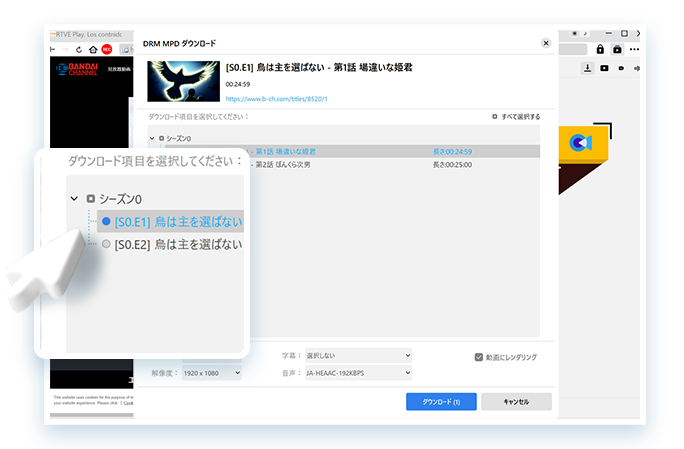Open the 字幕 選択しない dropdown
Image resolution: width=684 pixels, height=449 pixels.
(358, 356)
